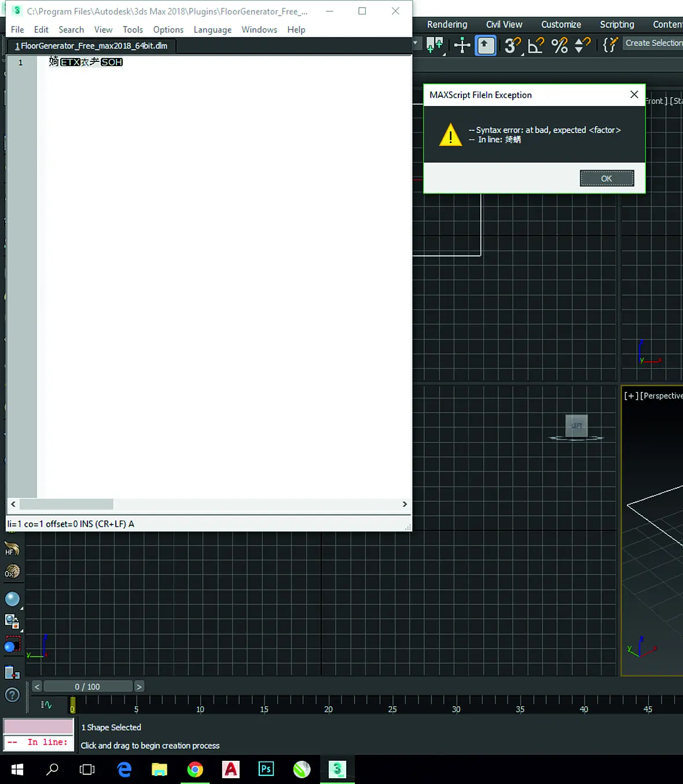Click the Ox Ornatrix hair icon
Screen dimensions: 683x784
coord(12,571)
